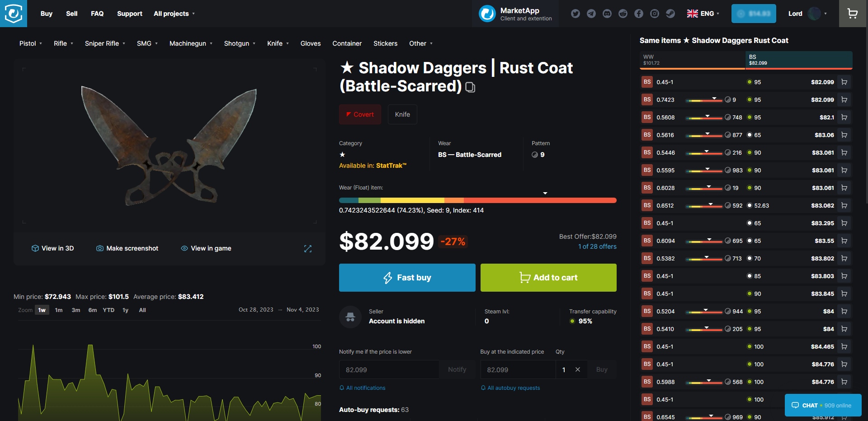Set chart zoom to 6m
The image size is (868, 421).
pos(93,310)
